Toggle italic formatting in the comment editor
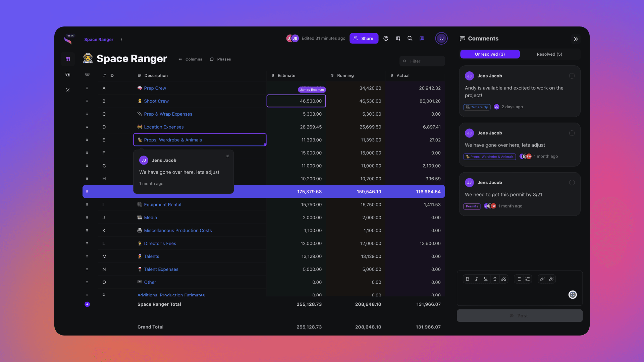Screen dimensions: 644x362 click(476, 279)
